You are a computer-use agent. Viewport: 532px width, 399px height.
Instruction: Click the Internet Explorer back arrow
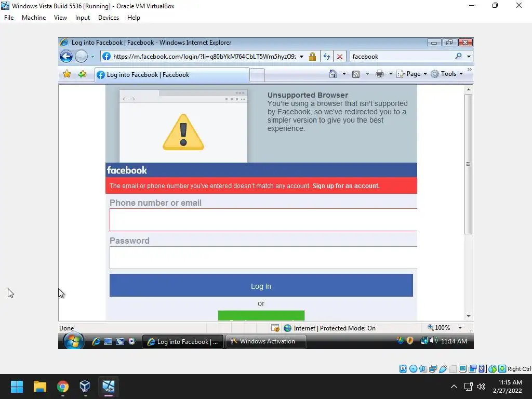click(x=66, y=56)
